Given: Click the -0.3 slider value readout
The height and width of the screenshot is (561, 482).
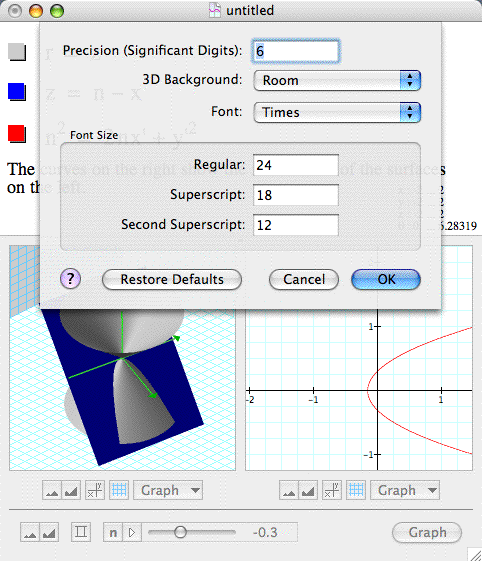Looking at the screenshot, I should (x=265, y=532).
